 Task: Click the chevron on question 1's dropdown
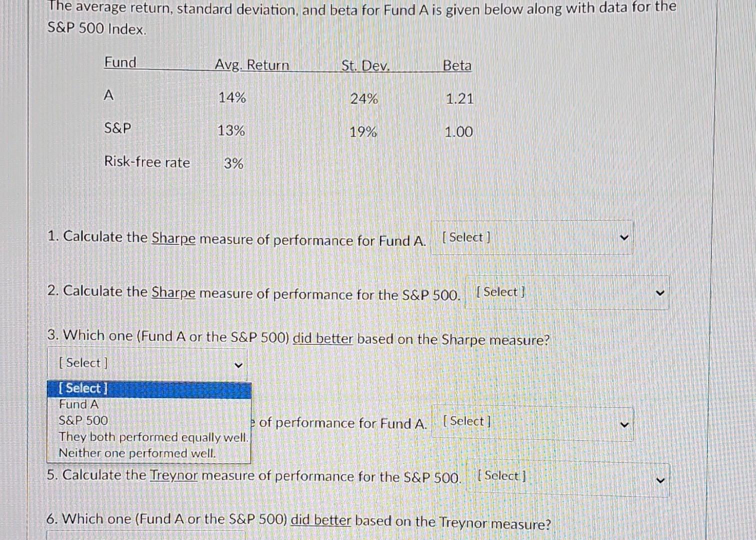(624, 237)
